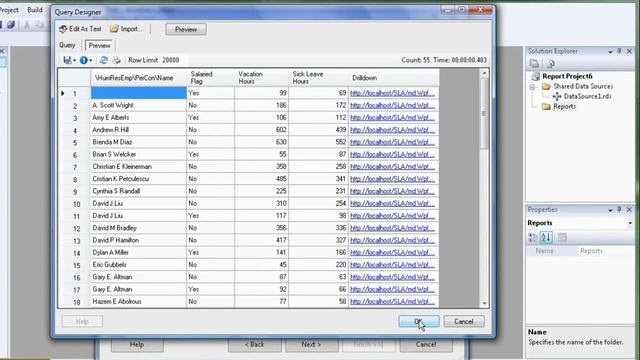Click the \HumResEmp\PerCon\Name column header
This screenshot has height=360, width=640.
138,78
